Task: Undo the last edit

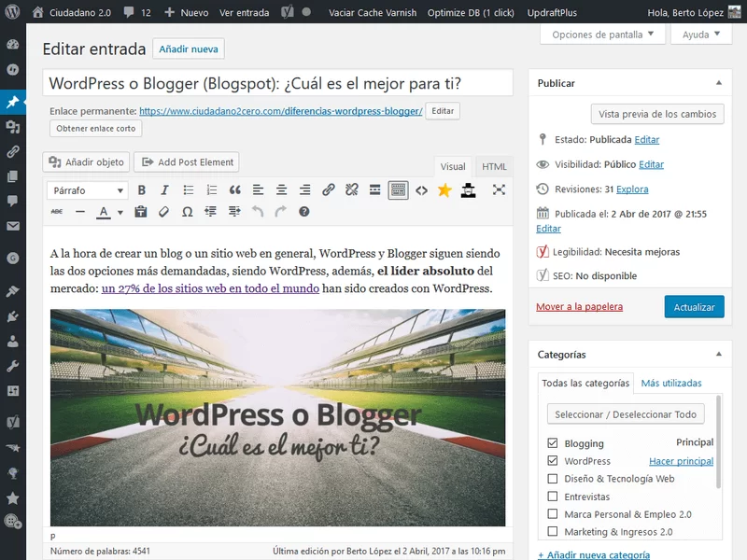Action: tap(258, 212)
